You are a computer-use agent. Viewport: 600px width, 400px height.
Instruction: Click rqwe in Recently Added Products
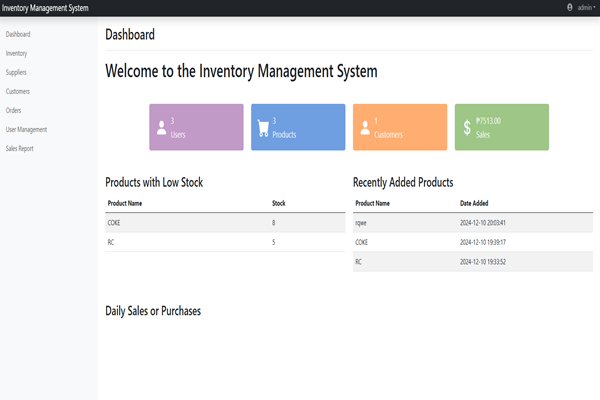pyautogui.click(x=361, y=223)
